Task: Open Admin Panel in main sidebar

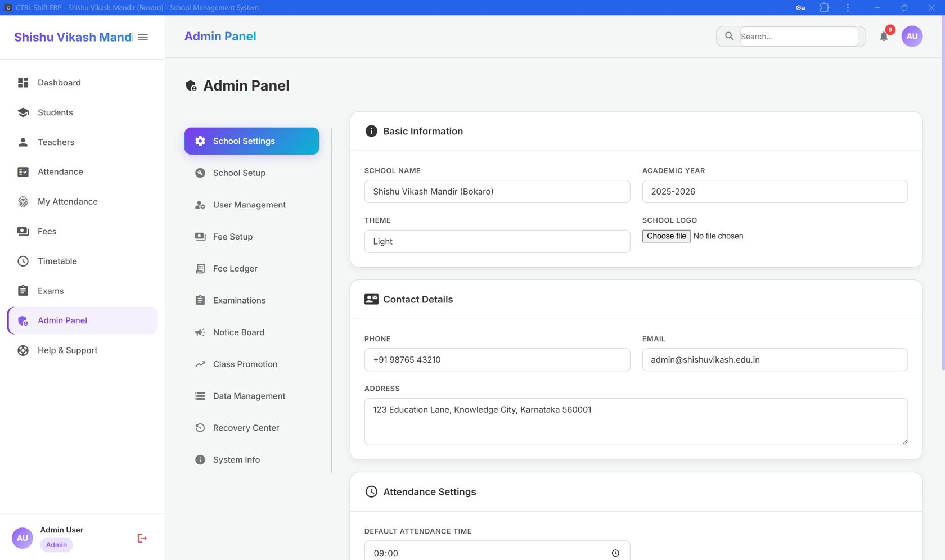Action: pyautogui.click(x=83, y=320)
